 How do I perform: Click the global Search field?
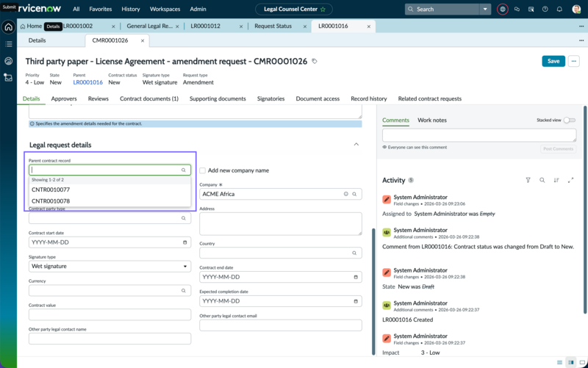pyautogui.click(x=442, y=9)
